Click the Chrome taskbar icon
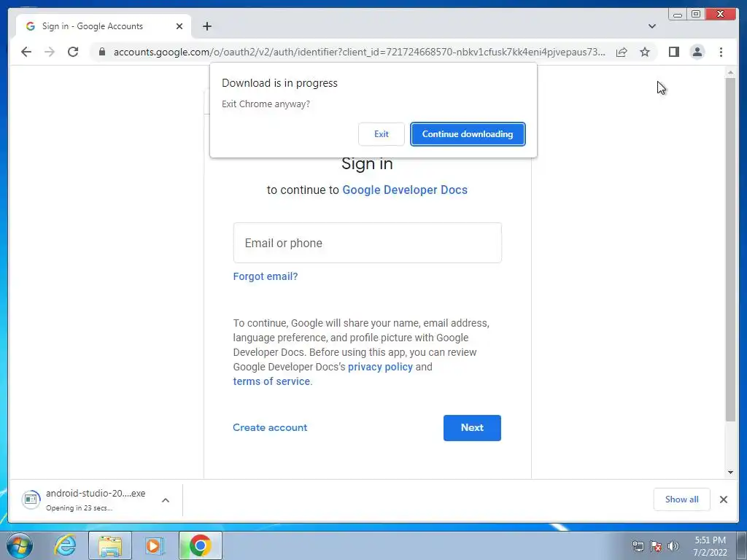Viewport: 747px width, 560px height. (201, 545)
